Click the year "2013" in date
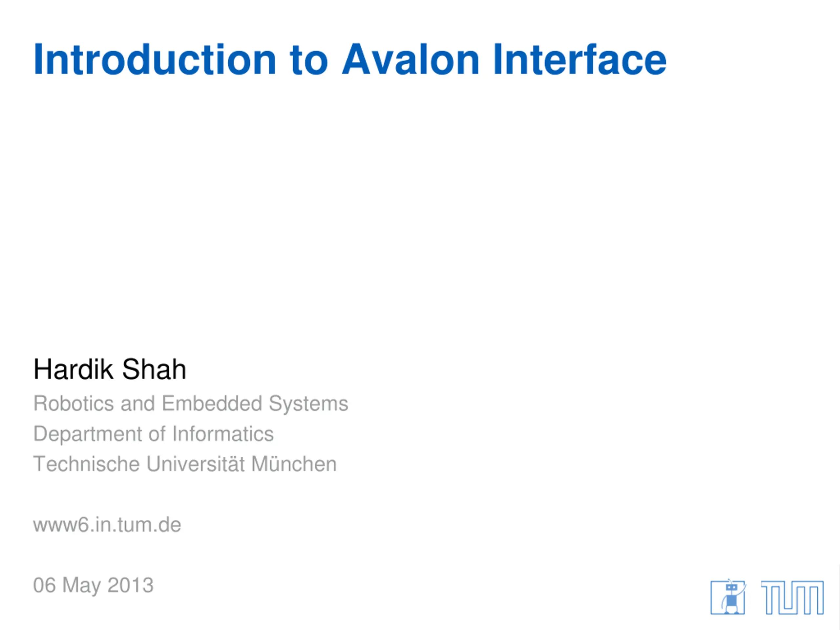 [131, 585]
